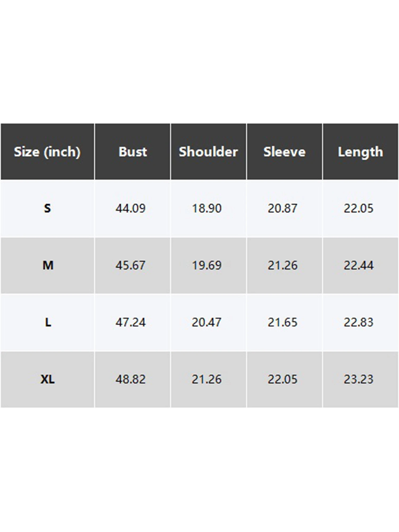Image resolution: width=399 pixels, height=532 pixels.
Task: Select the 21.65 sleeve value cell
Action: pos(282,322)
